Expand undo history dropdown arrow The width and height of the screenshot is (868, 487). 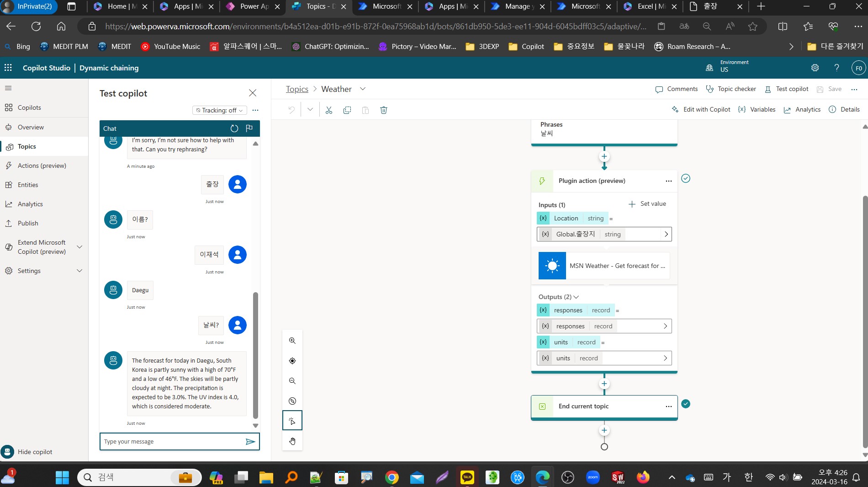310,110
